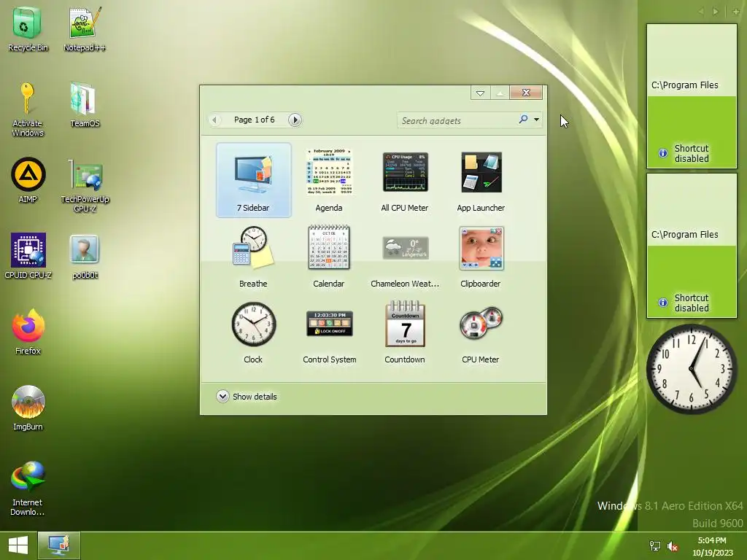Screen dimensions: 747x560
Task: Click the sidebar analog clock gadget
Action: (x=692, y=368)
